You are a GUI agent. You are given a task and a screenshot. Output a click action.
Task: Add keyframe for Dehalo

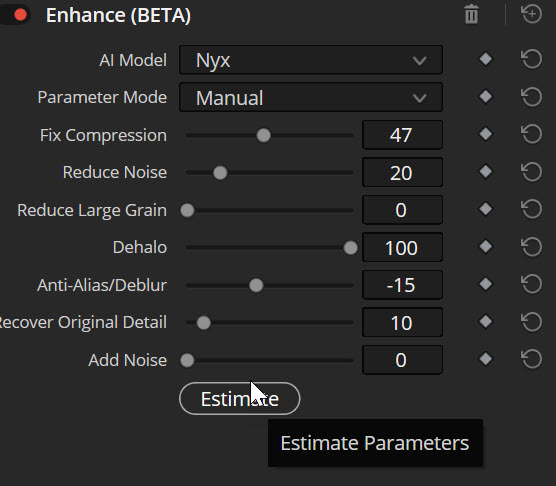pos(485,246)
